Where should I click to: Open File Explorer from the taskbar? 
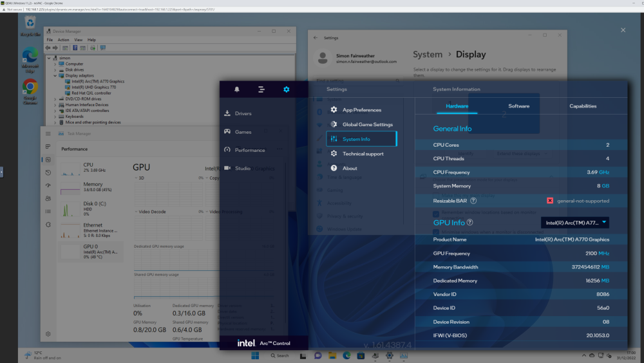332,356
